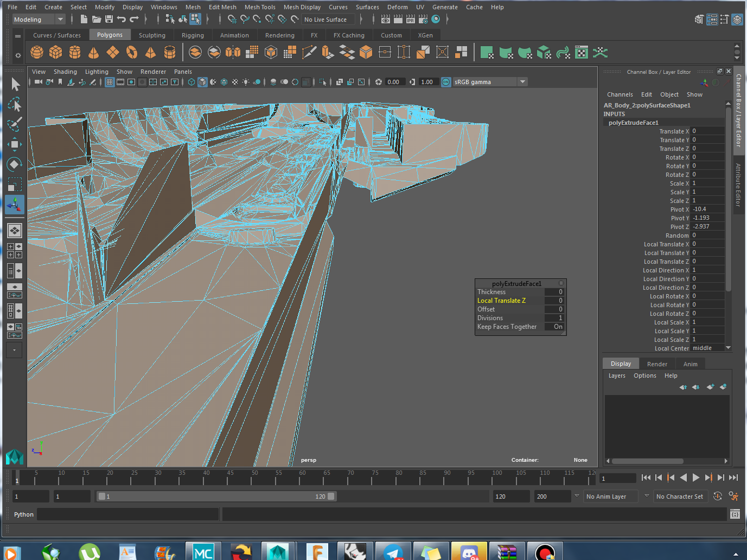Select the Move tool in toolbox
Screen dimensions: 747x560
coord(15,144)
